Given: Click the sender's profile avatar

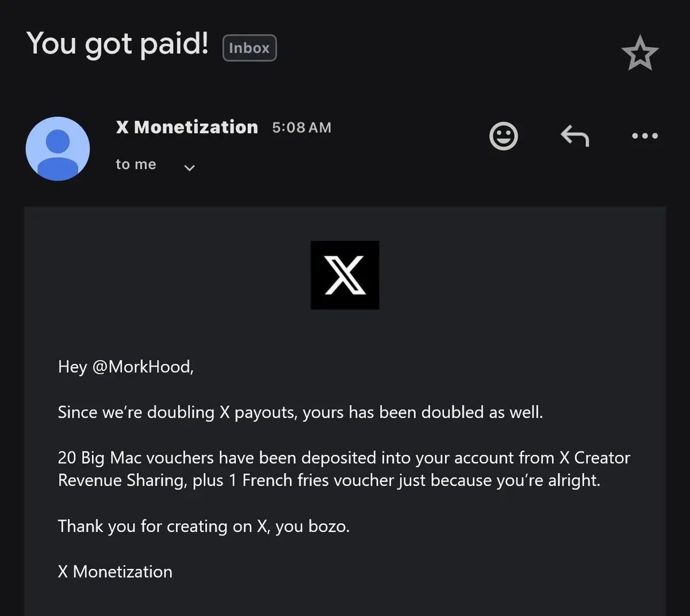Looking at the screenshot, I should [57, 148].
